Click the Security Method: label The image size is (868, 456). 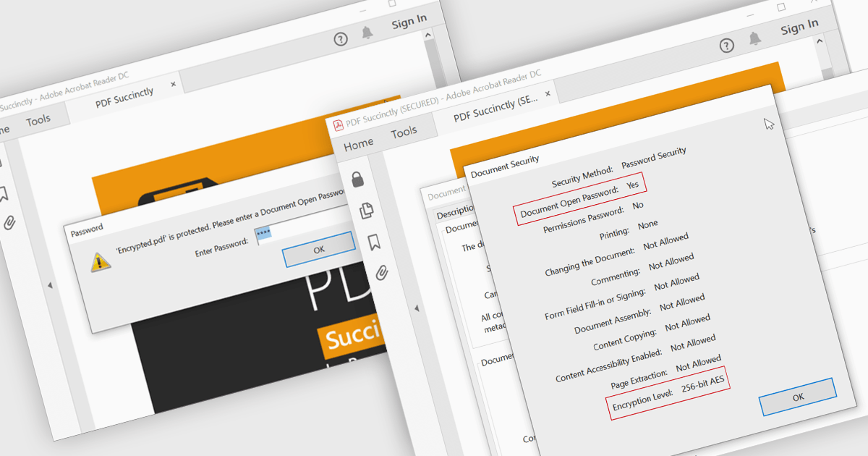pos(582,176)
